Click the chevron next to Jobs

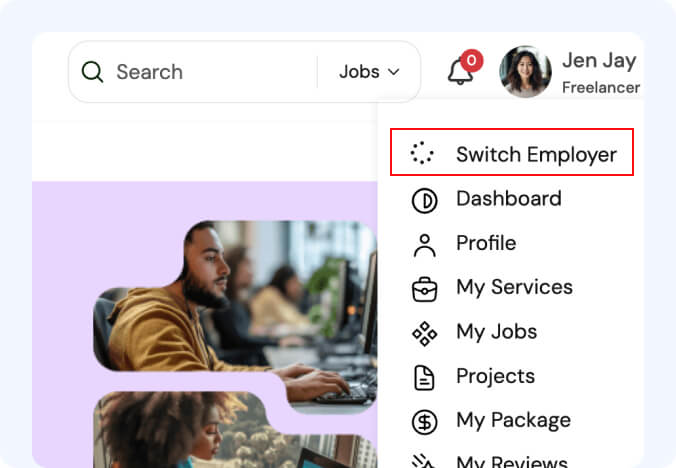click(x=394, y=72)
